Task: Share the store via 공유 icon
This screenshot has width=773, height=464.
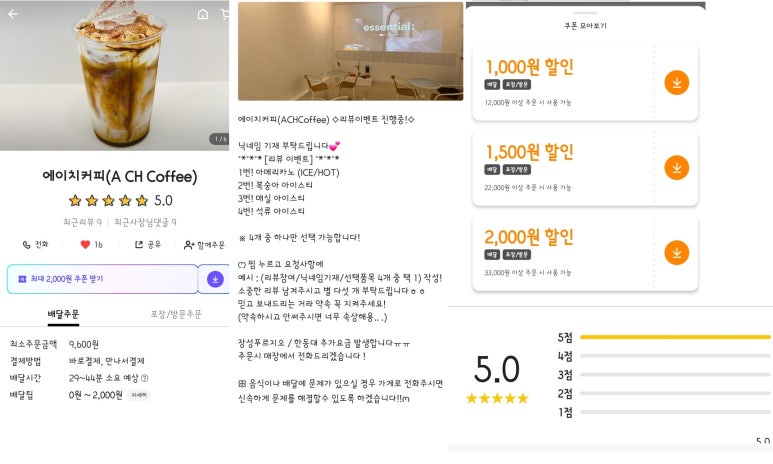Action: [x=148, y=245]
